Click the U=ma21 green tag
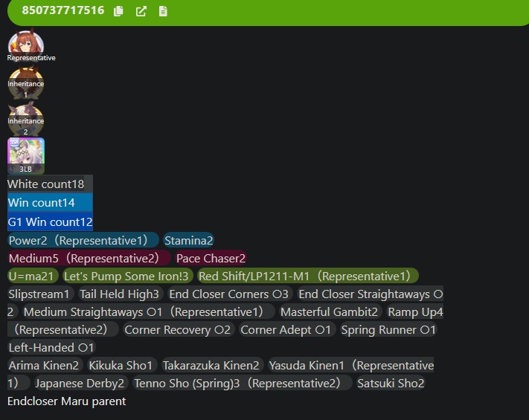The width and height of the screenshot is (529, 420). (x=33, y=276)
